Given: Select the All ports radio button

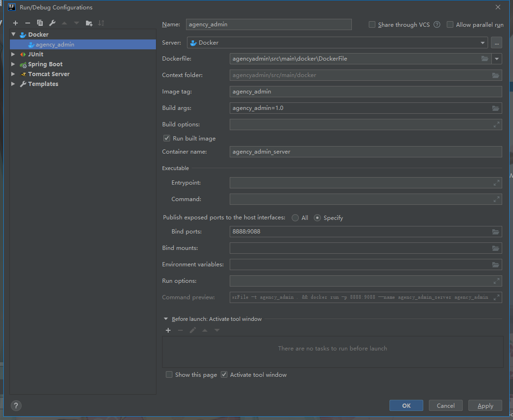Looking at the screenshot, I should [295, 218].
